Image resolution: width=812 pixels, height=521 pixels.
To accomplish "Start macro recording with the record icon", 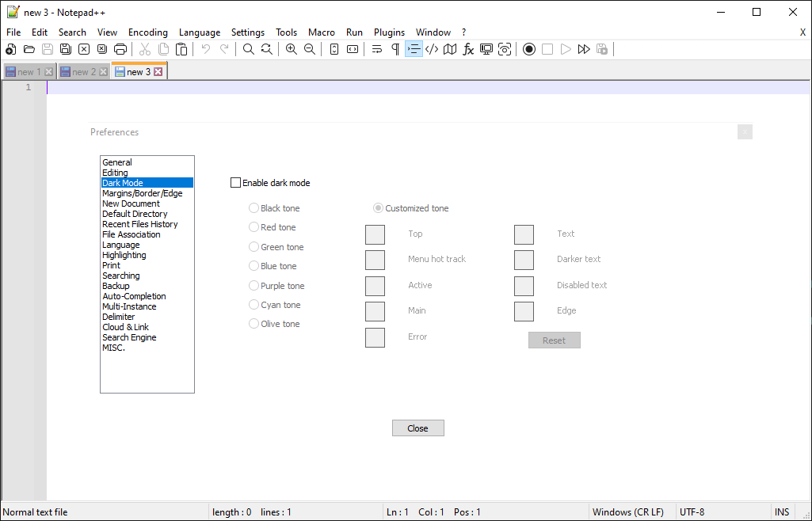I will [x=528, y=49].
